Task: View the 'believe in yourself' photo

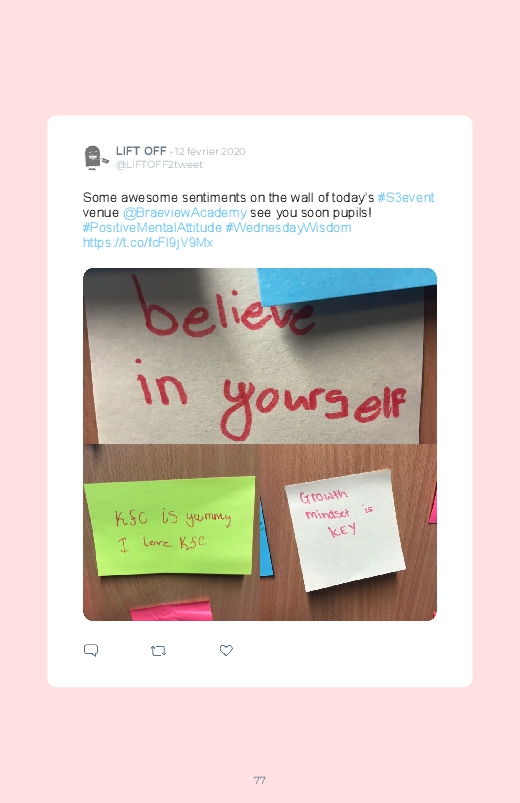Action: coord(260,356)
